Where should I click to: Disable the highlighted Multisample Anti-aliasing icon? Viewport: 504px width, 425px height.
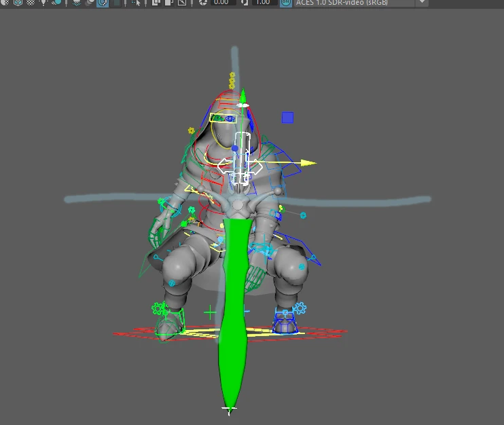click(103, 2)
